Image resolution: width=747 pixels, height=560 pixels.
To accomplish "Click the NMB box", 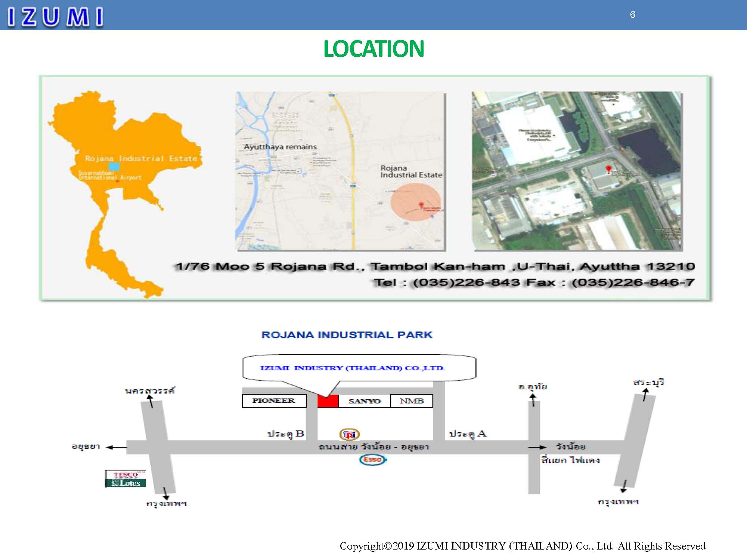I will (x=412, y=401).
